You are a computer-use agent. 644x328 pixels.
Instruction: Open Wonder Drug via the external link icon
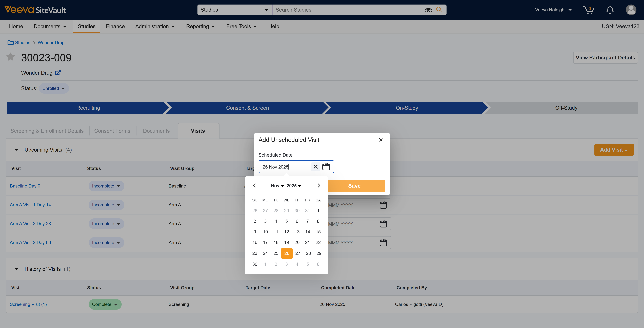(58, 73)
